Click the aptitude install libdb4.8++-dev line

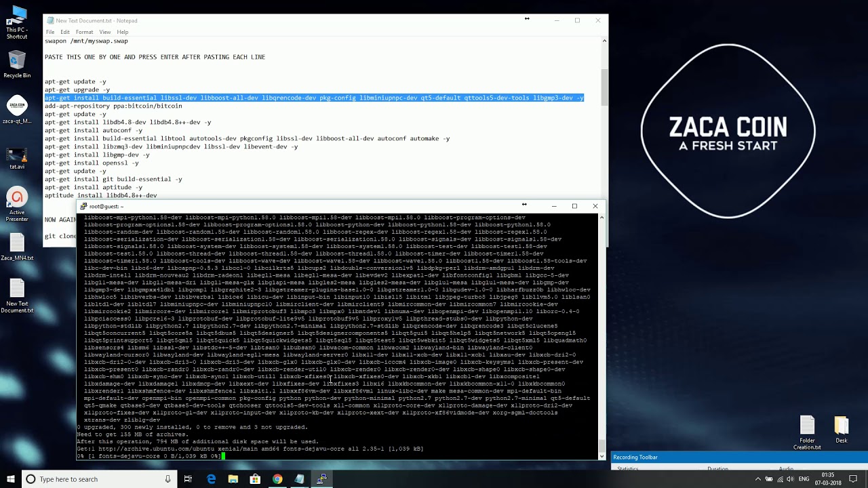(100, 195)
